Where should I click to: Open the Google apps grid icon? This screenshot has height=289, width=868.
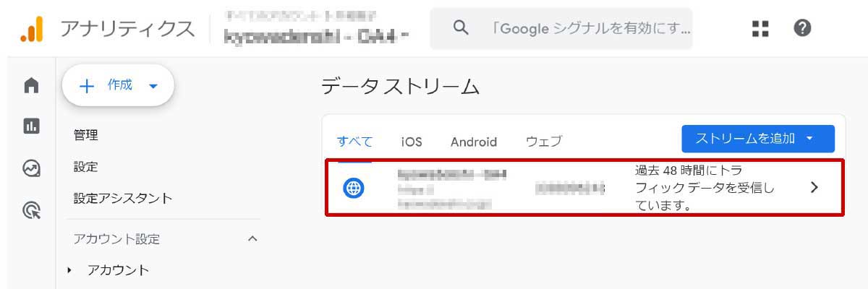point(760,29)
